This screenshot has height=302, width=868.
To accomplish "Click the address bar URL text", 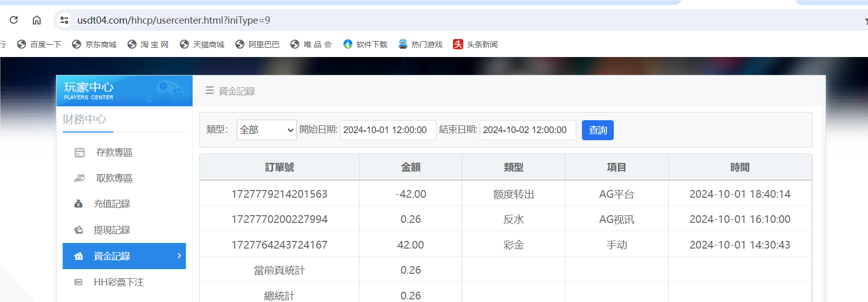I will tap(174, 20).
